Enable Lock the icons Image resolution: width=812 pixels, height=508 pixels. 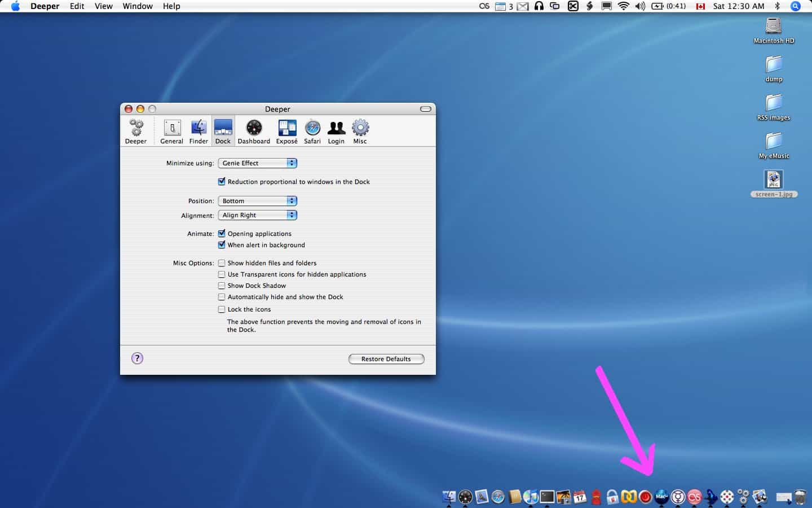[x=222, y=309]
